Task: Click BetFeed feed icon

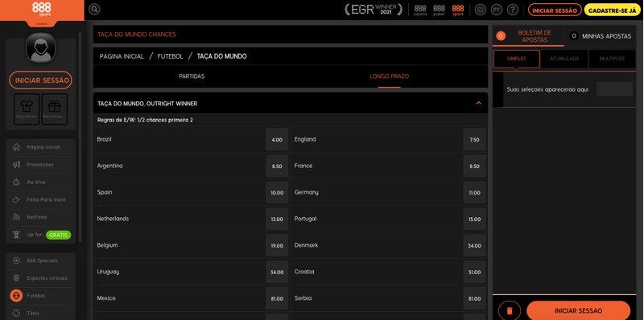Action: click(x=16, y=217)
